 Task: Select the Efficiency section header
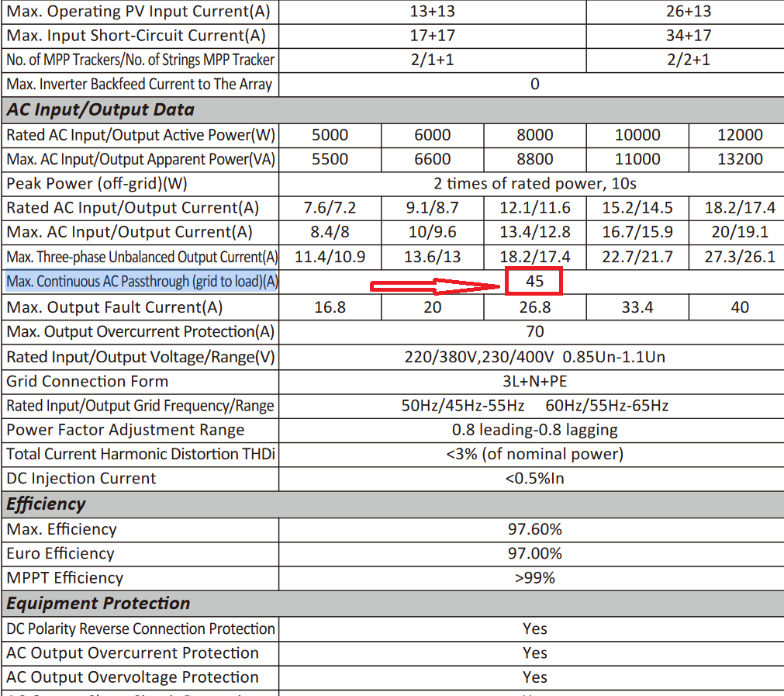(x=46, y=504)
